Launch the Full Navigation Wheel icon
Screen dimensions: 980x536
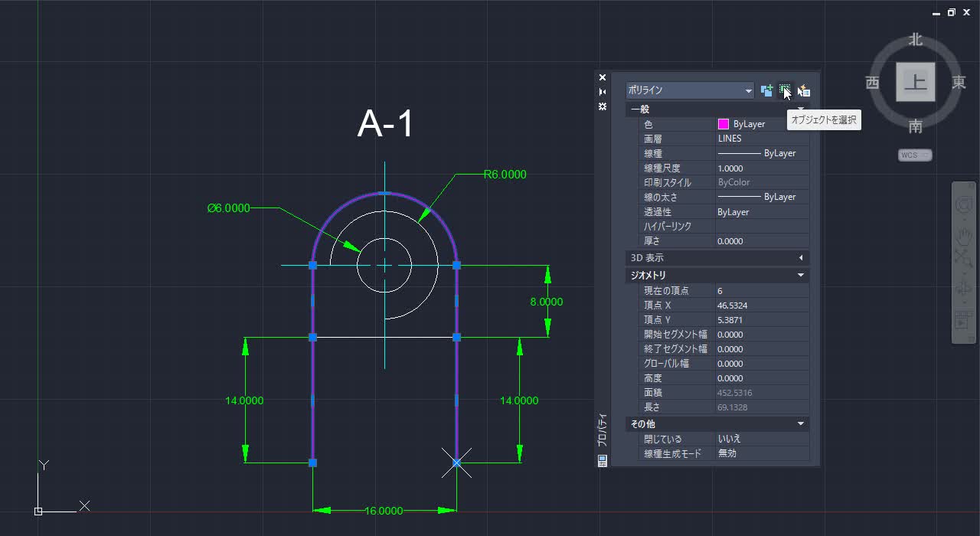pyautogui.click(x=963, y=205)
